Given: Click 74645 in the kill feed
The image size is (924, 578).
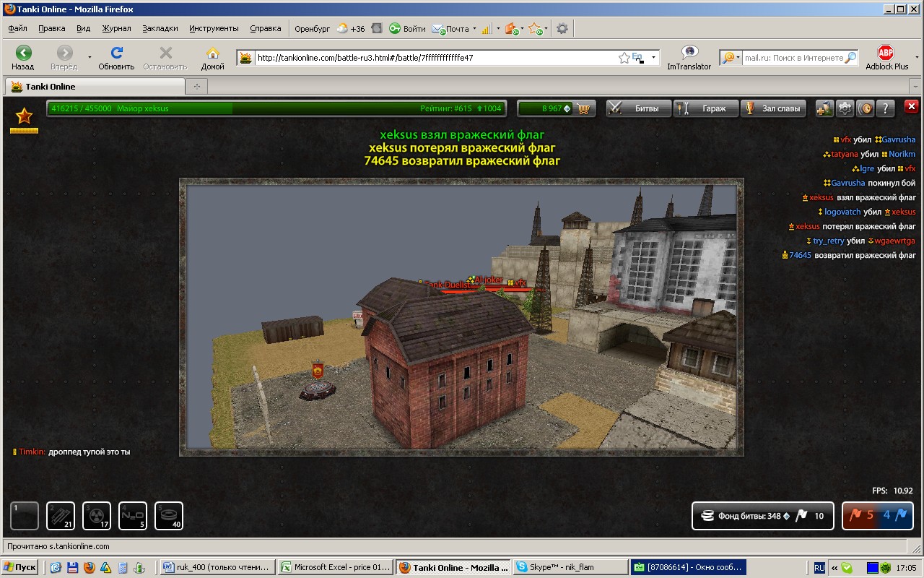Looking at the screenshot, I should coord(800,255).
